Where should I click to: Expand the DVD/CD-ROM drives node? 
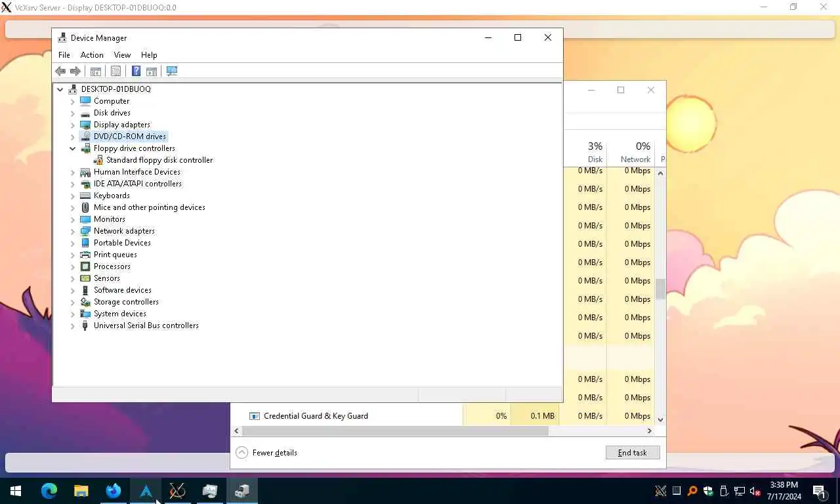point(73,136)
